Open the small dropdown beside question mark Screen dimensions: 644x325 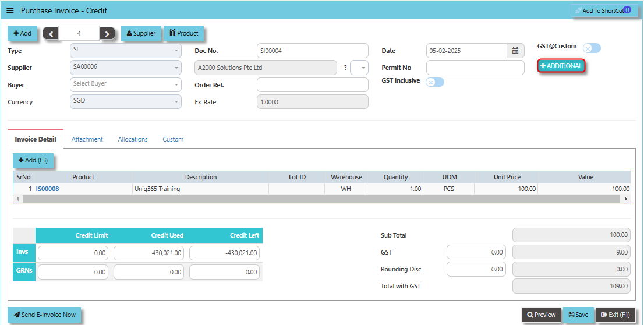tap(359, 68)
